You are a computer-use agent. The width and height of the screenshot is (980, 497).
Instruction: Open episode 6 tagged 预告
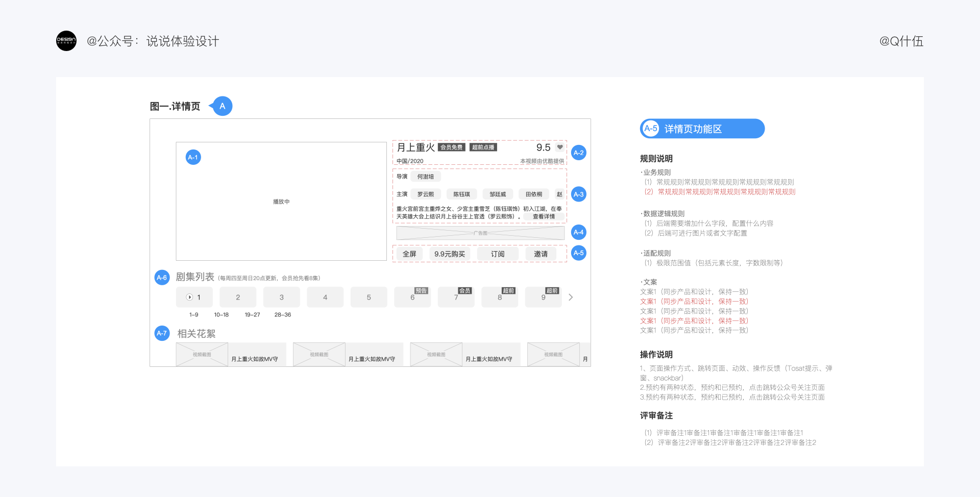coord(412,297)
